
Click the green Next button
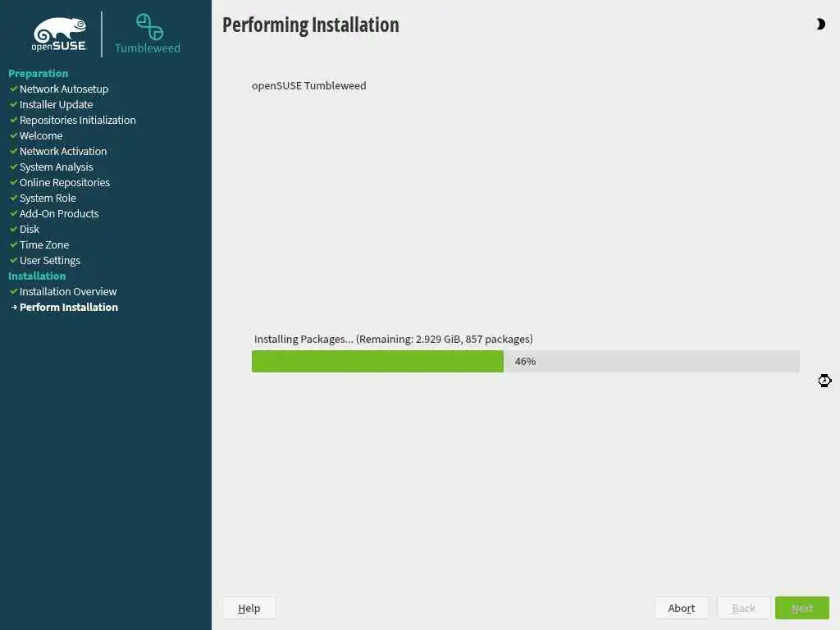pos(802,608)
